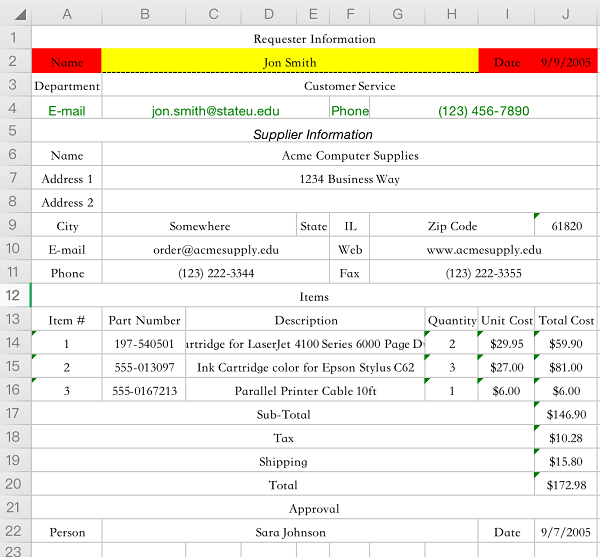Click the 'Requester Information' title cell

[314, 38]
